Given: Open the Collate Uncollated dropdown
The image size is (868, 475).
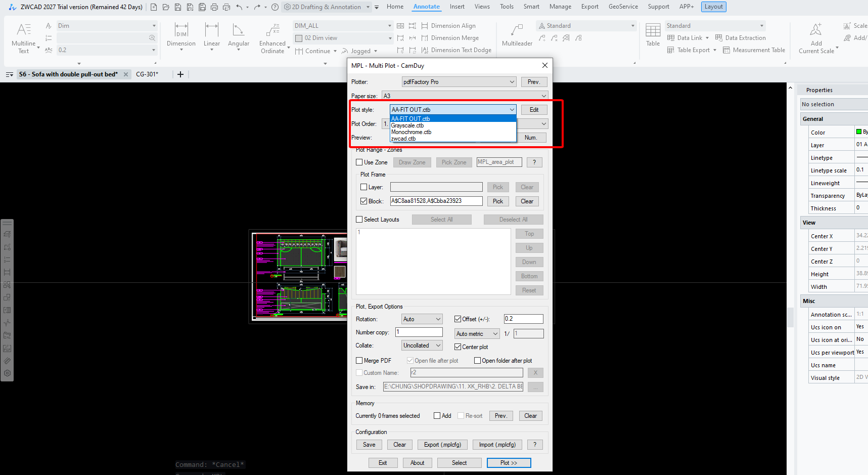Looking at the screenshot, I should (423, 346).
